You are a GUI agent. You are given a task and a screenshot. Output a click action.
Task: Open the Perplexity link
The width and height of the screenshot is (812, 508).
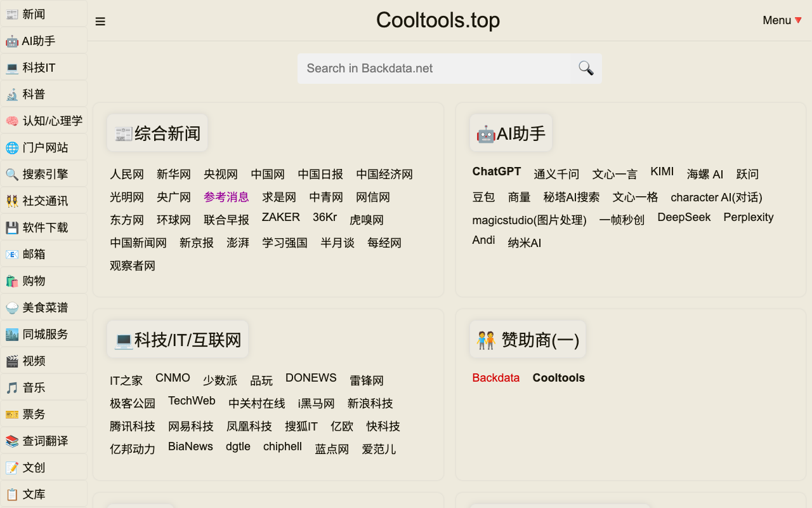point(749,217)
